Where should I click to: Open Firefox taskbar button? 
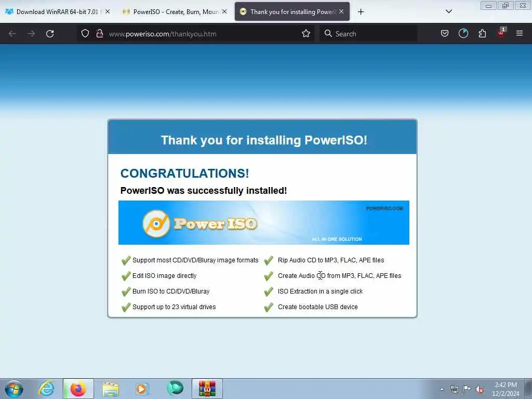pos(78,389)
